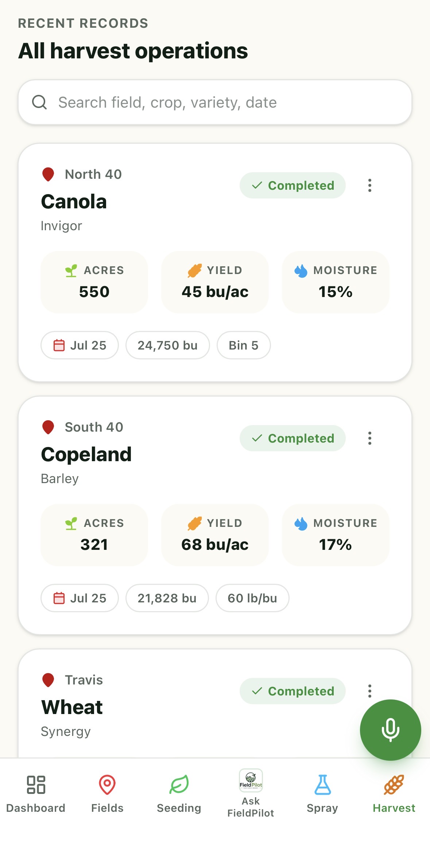Focus the search field, crop, variety input
Image resolution: width=430 pixels, height=868 pixels.
[x=215, y=103]
